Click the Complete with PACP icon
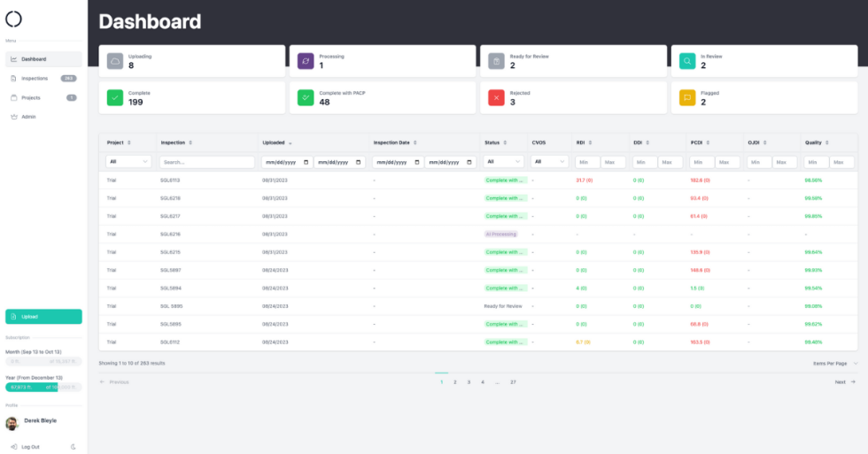The width and height of the screenshot is (868, 454). pyautogui.click(x=306, y=97)
